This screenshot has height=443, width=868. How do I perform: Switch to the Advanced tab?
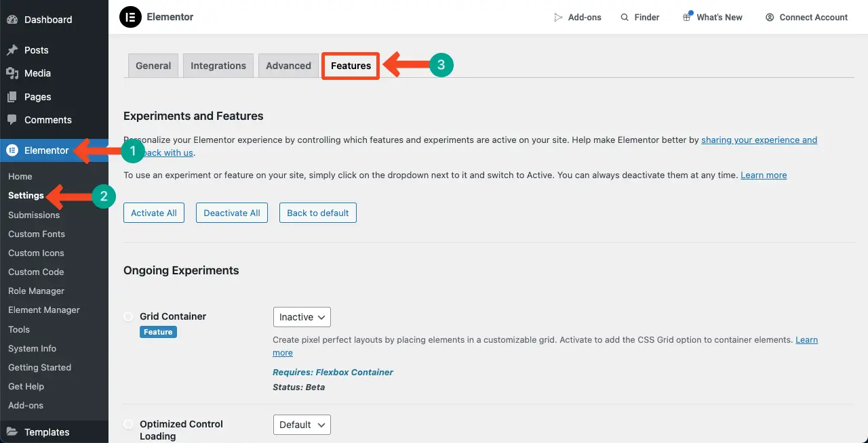coord(288,66)
